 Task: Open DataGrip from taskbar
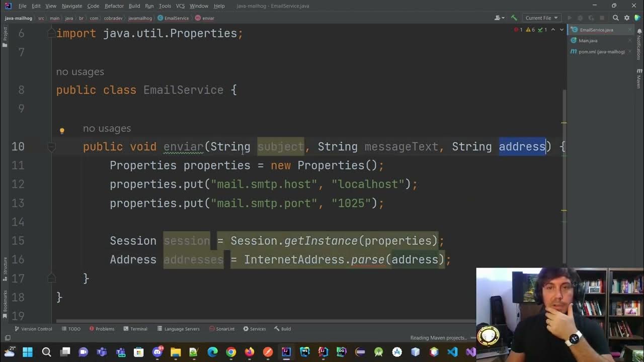[x=342, y=352]
